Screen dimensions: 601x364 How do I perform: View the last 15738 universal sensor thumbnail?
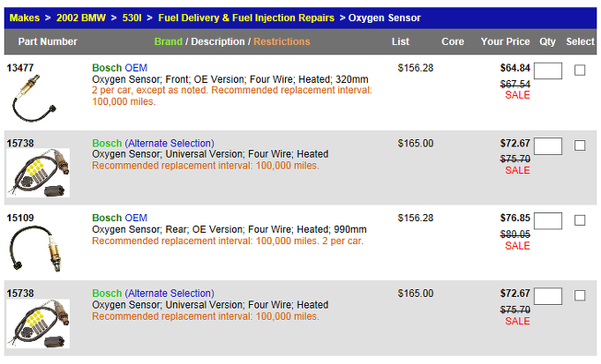point(38,323)
